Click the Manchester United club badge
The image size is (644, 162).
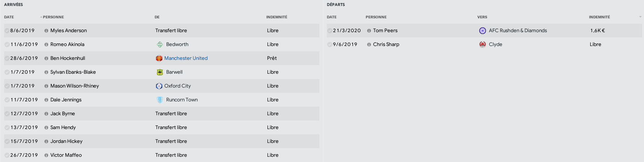tap(159, 58)
